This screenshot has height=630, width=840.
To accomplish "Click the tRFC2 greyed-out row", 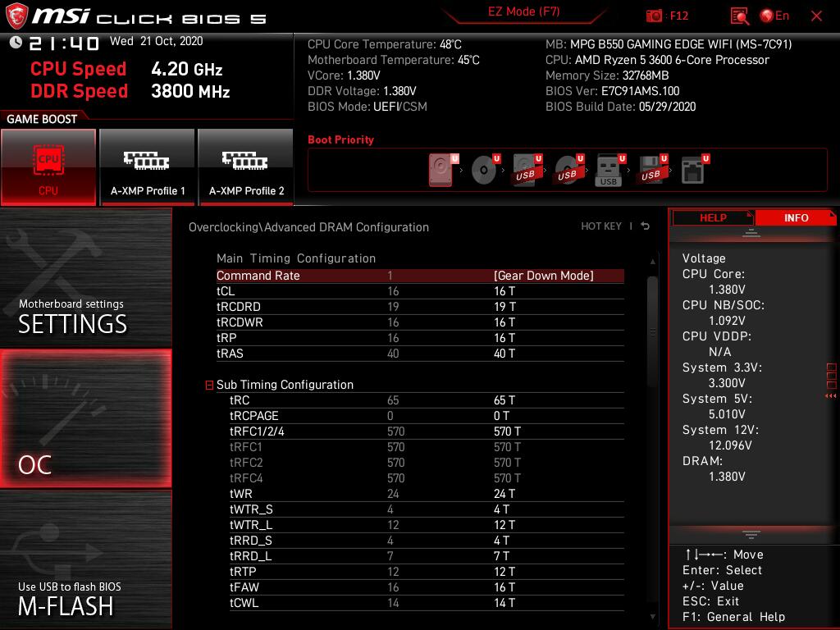I will [427, 463].
